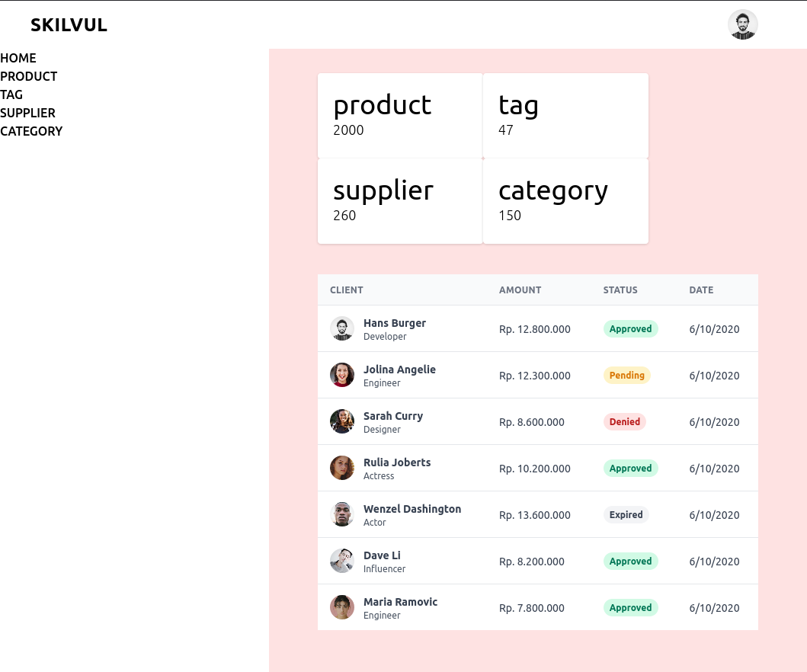Open the user profile avatar in header
The width and height of the screenshot is (807, 672).
tap(742, 24)
